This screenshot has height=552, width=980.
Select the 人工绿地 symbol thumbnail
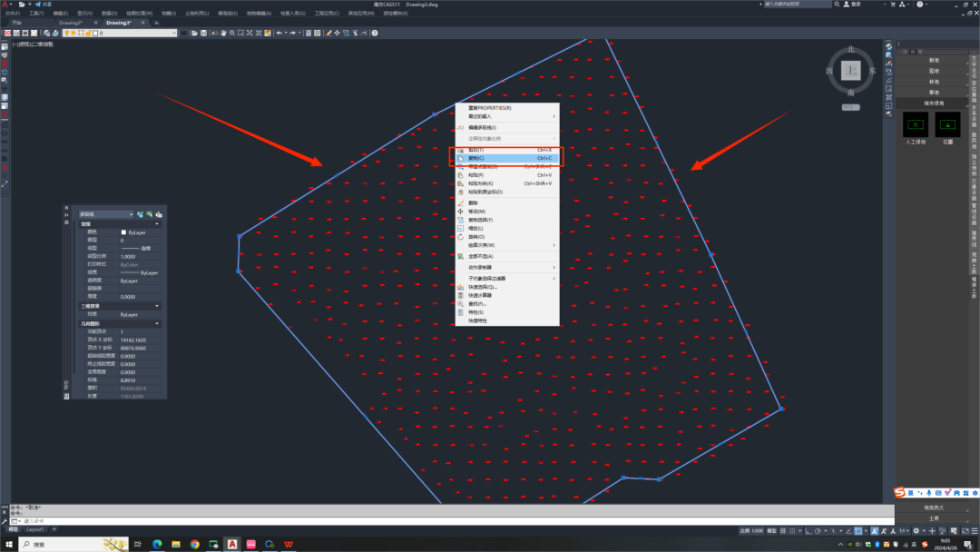click(916, 124)
